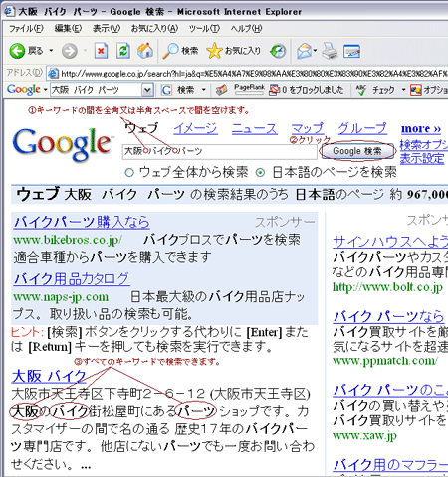Stop page loading with red X icon
The height and width of the screenshot is (477, 448).
coord(101,51)
